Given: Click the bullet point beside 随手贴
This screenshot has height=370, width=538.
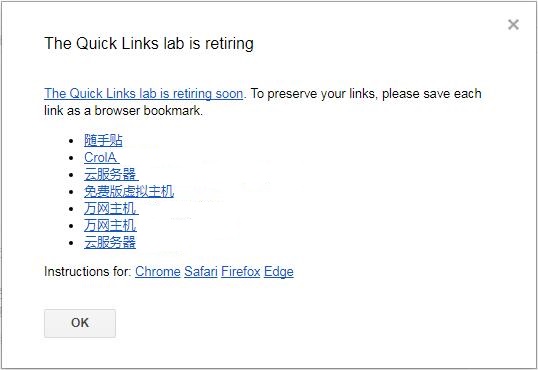Looking at the screenshot, I should tap(71, 141).
